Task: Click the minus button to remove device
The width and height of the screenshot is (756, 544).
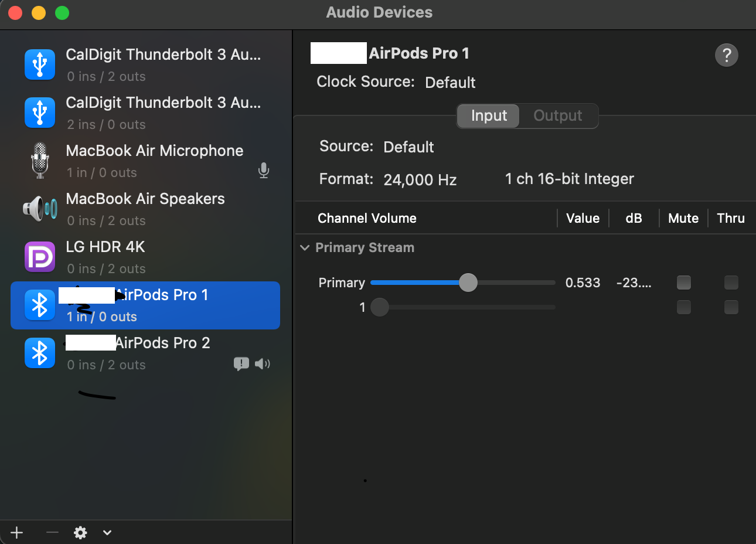Action: (x=52, y=532)
